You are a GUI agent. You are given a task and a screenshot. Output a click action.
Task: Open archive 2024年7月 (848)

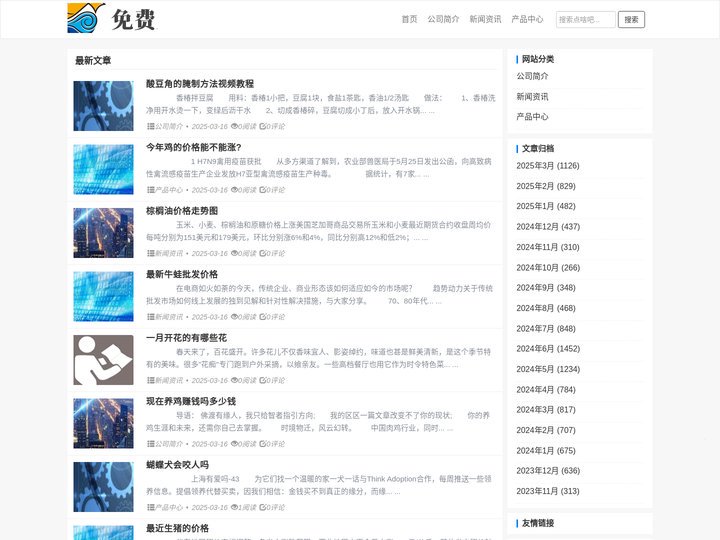point(546,329)
